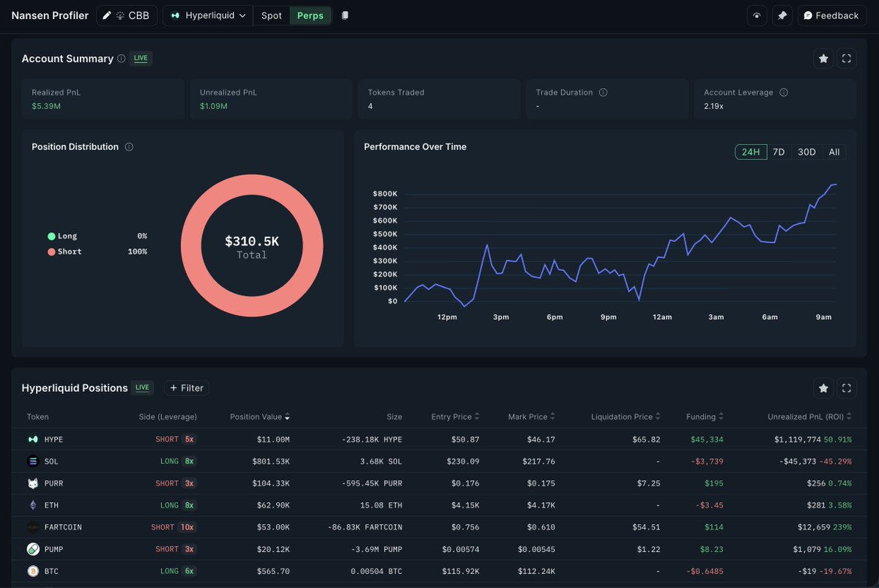
Task: Copy the address with the clipboard icon
Action: click(x=345, y=15)
